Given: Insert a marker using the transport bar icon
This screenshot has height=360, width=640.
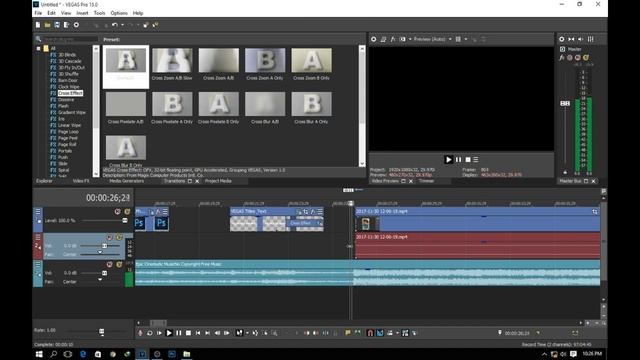Looking at the screenshot, I should pyautogui.click(x=348, y=333).
